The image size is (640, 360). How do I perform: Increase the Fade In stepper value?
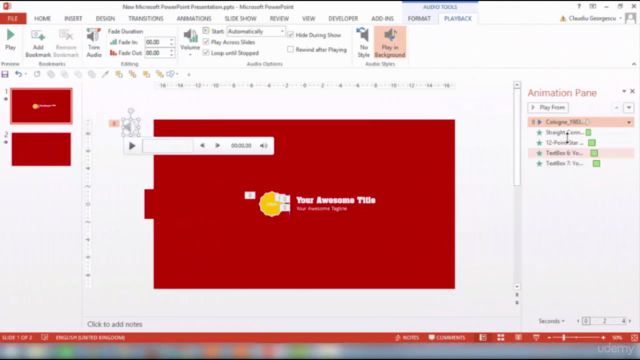(171, 40)
